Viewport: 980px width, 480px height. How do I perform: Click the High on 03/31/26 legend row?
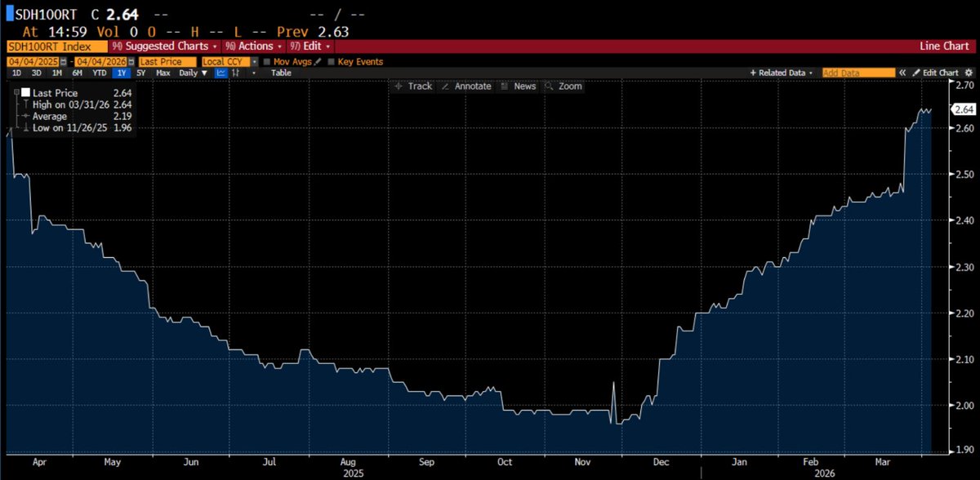click(78, 104)
